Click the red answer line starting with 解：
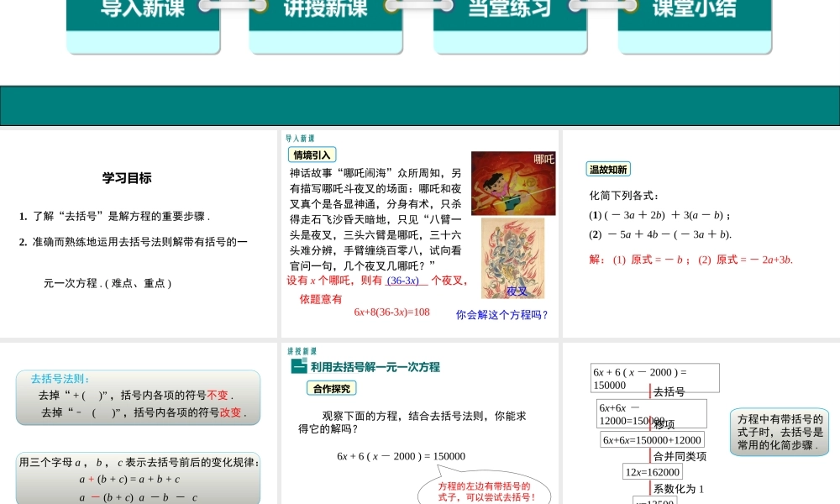This screenshot has height=504, width=840. coord(691,260)
